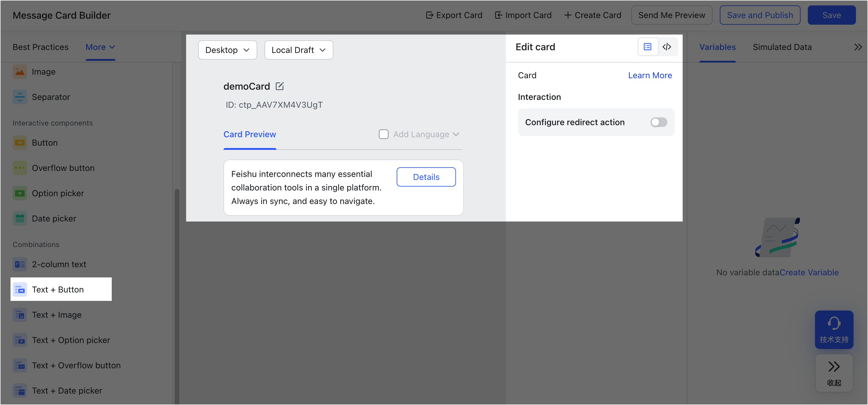Select the Text + Button combination icon
This screenshot has width=868, height=405.
(20, 289)
